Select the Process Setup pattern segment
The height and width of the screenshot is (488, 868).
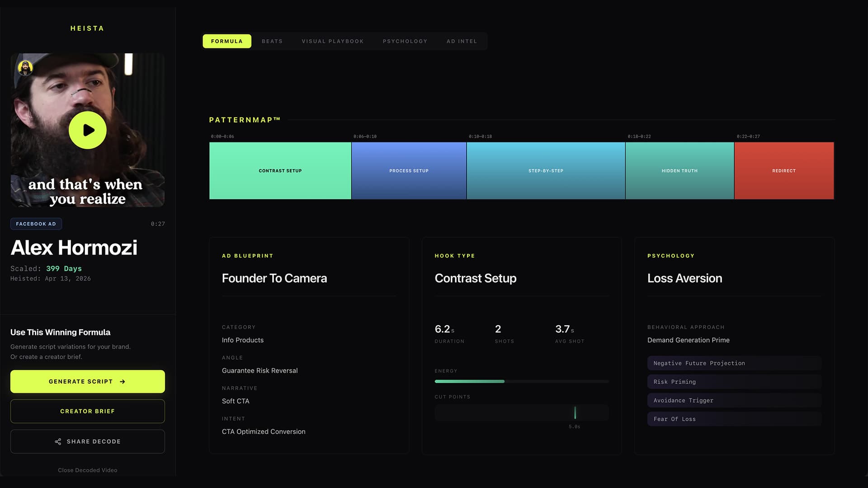point(409,171)
